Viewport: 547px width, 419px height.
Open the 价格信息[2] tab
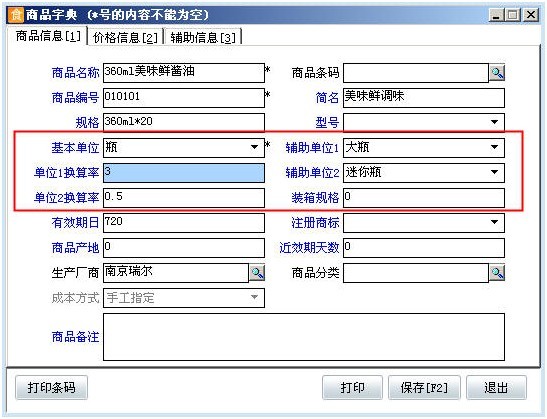pos(125,37)
